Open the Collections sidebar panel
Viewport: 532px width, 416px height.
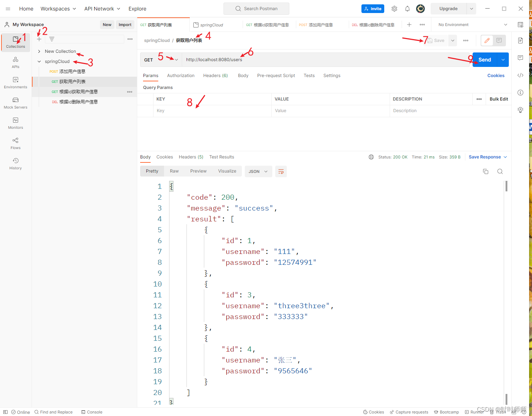click(16, 42)
